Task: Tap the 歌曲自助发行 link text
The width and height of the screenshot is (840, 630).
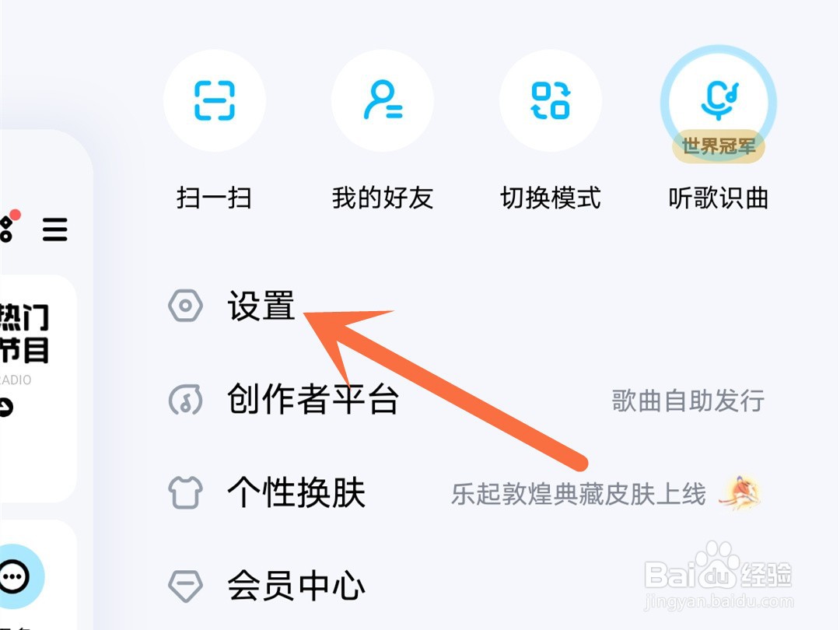Action: click(688, 401)
